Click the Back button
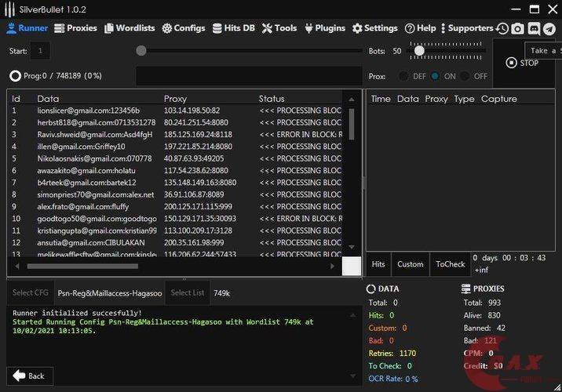The image size is (562, 392). (30, 376)
